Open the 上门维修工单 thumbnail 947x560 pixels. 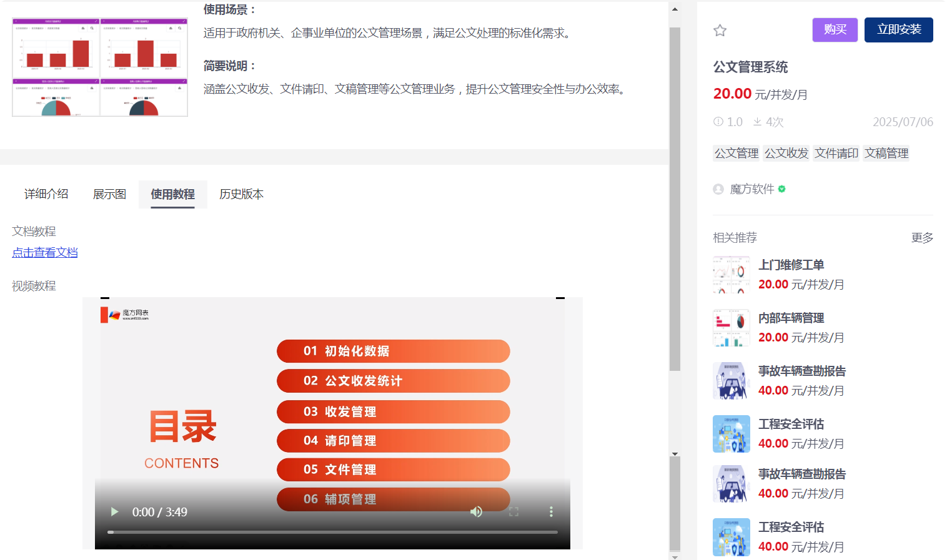point(731,275)
